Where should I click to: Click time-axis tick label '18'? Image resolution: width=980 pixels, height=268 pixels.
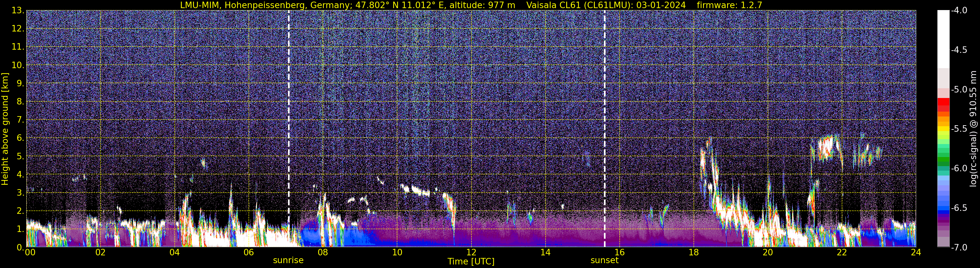(x=694, y=252)
